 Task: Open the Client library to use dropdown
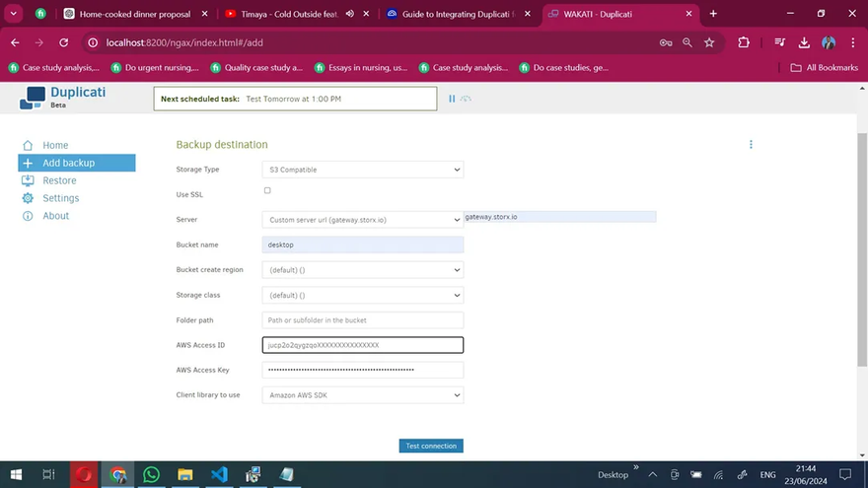point(362,395)
